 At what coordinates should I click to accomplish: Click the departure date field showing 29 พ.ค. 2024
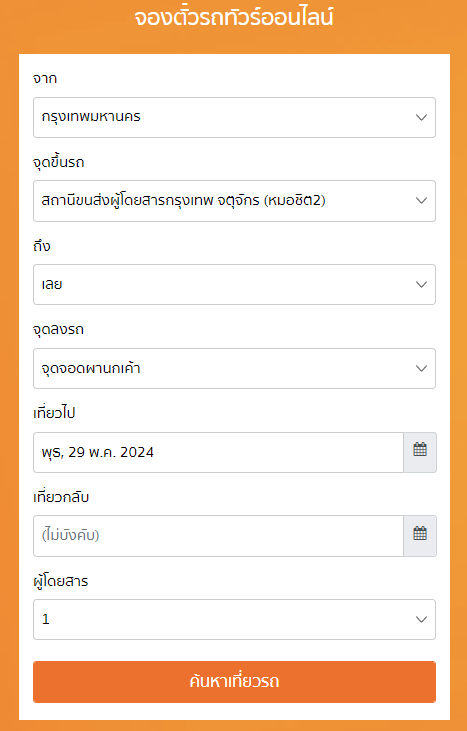tap(218, 452)
